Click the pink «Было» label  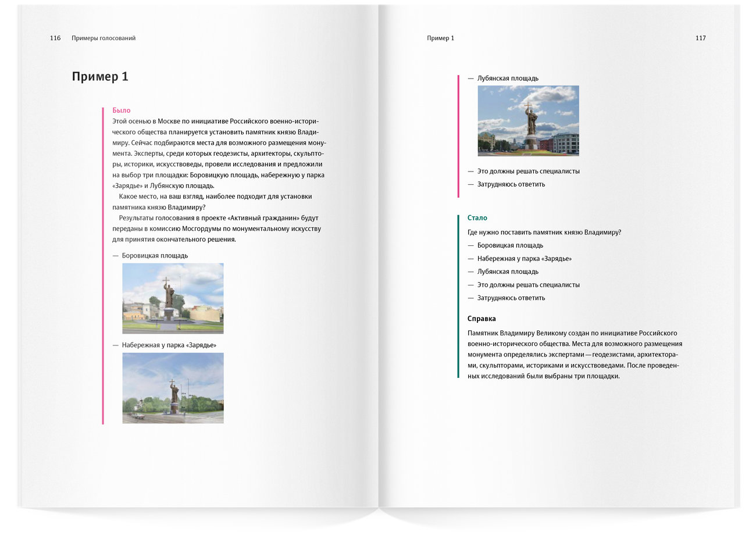(x=122, y=110)
